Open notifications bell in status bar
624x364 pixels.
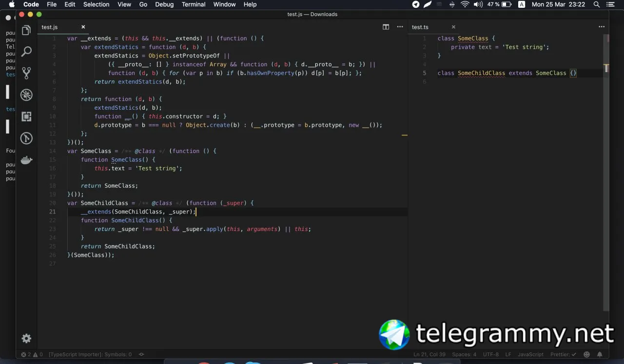[x=600, y=355]
